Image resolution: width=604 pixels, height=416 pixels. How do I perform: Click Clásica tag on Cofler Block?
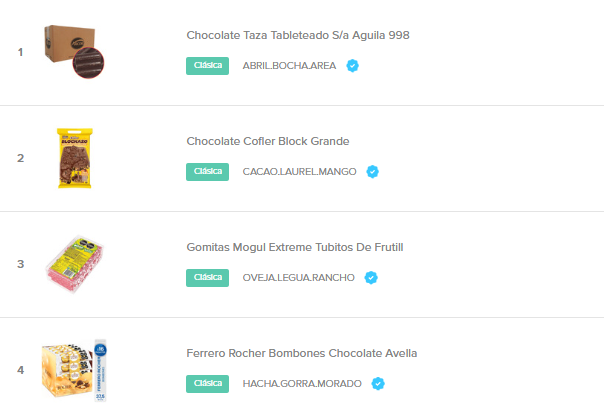click(207, 171)
